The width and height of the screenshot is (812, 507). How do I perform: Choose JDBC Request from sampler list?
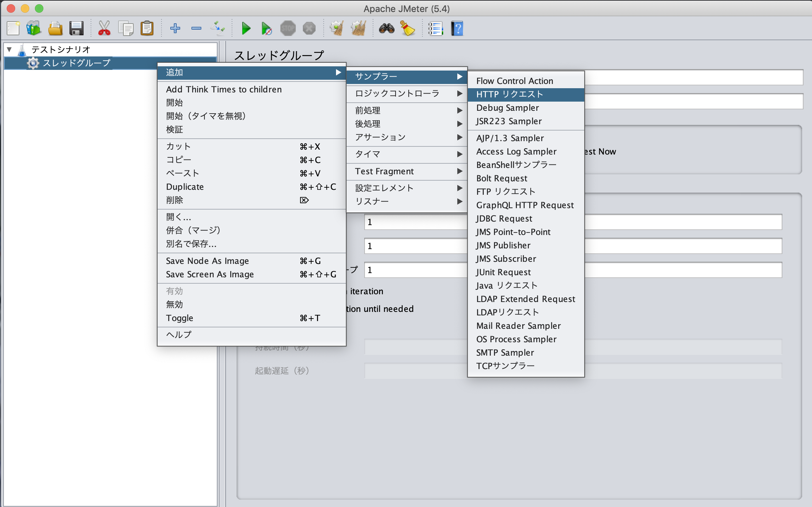click(504, 219)
